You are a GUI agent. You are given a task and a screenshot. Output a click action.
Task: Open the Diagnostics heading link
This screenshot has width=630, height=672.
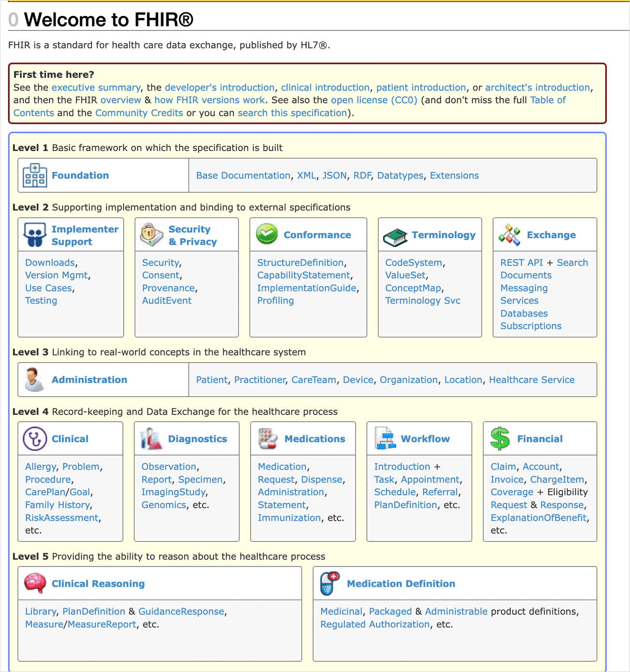tap(197, 439)
